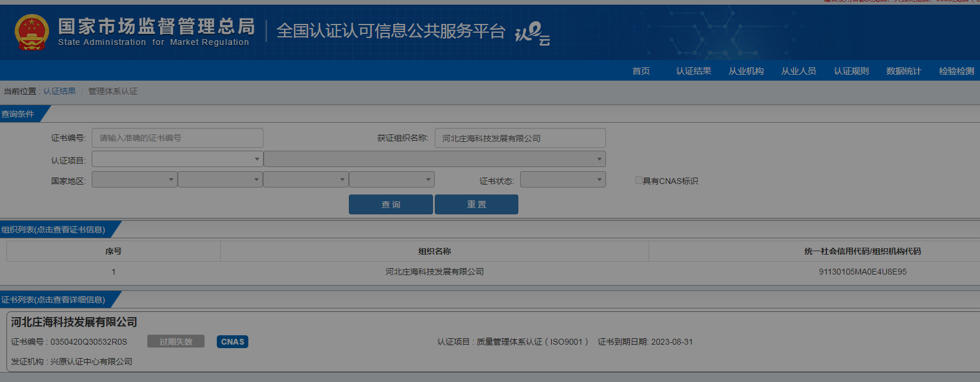Open the first 国家地区 dropdown
Viewport: 980px width, 382px height.
coord(134,179)
